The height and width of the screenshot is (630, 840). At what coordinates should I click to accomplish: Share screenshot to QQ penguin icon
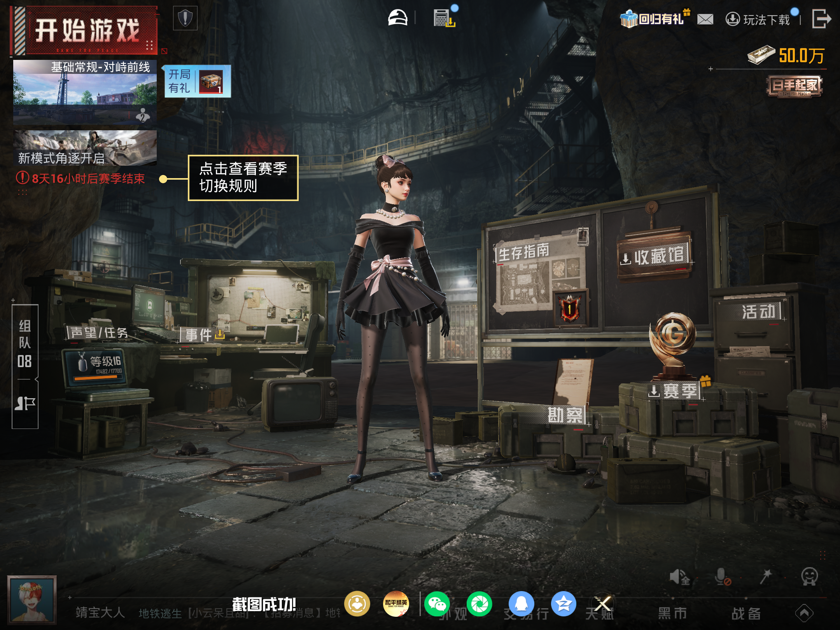click(x=521, y=604)
